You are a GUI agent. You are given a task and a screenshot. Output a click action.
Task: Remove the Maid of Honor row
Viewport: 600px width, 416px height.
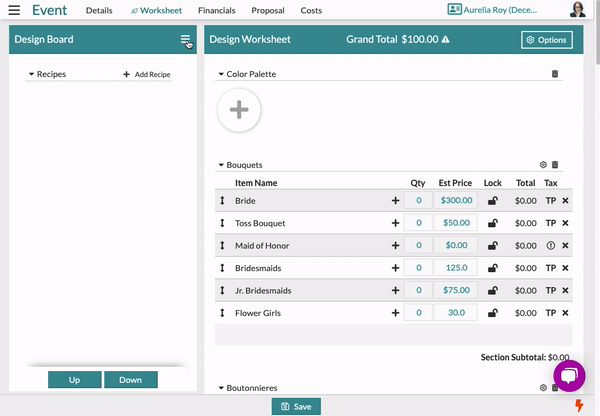tap(565, 245)
